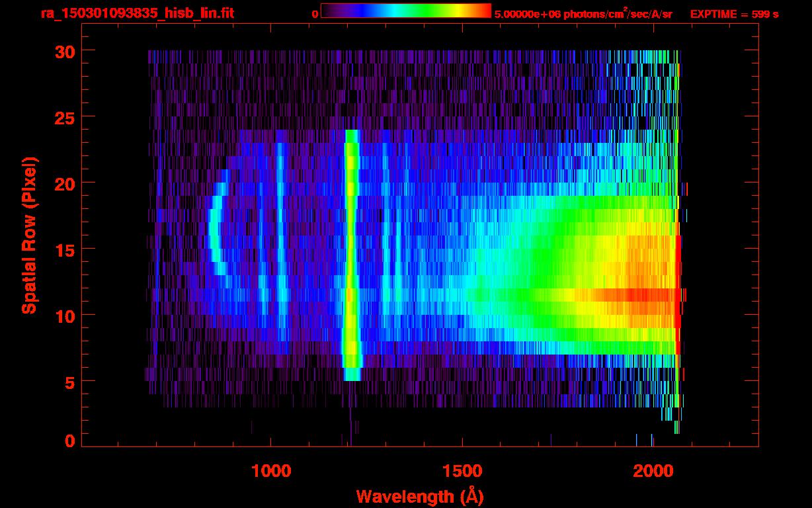
Task: Click the bright vertical emission line near 1216 Å
Action: (352, 255)
